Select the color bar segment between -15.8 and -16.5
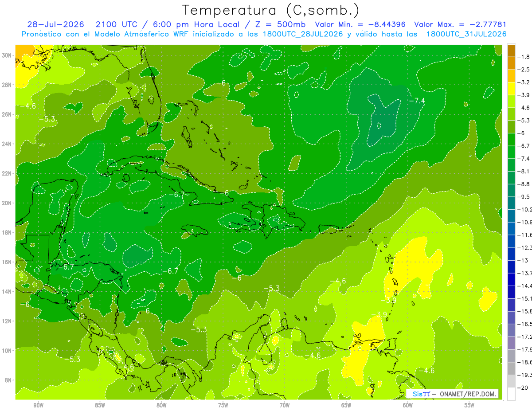 (x=511, y=317)
